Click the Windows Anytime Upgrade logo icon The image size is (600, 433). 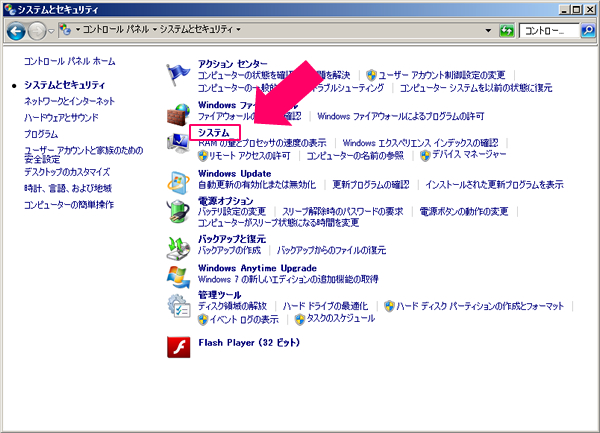click(x=178, y=274)
